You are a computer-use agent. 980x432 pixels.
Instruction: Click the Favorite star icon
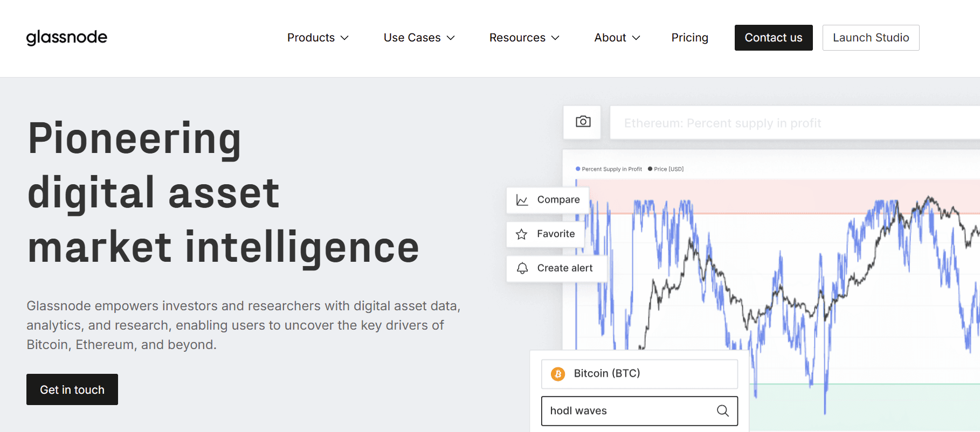(521, 234)
